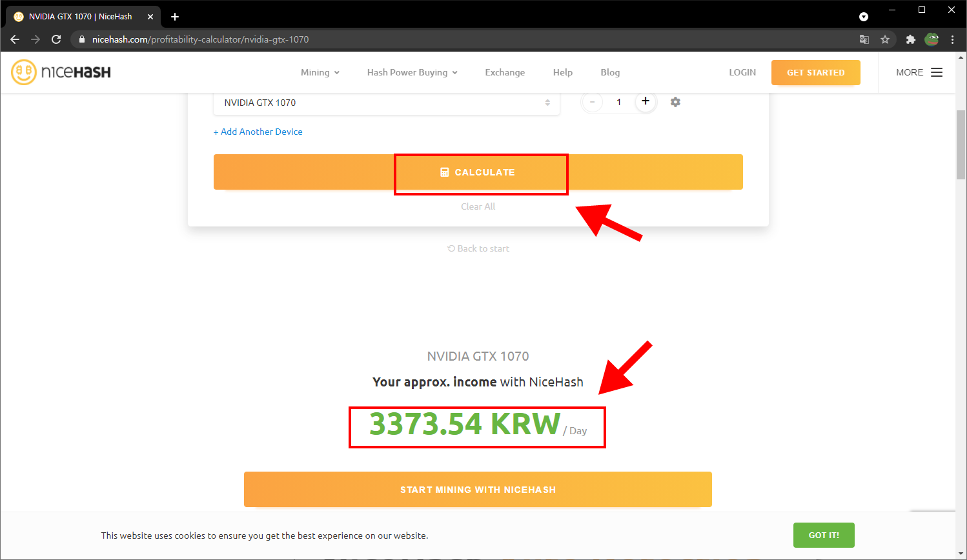967x560 pixels.
Task: Click LOGIN link
Action: click(742, 72)
